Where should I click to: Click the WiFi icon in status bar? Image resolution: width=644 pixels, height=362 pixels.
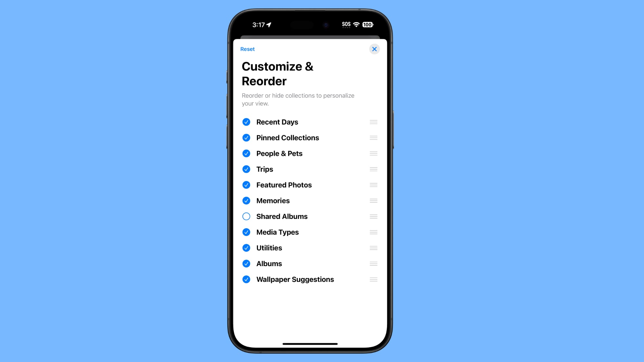[357, 24]
